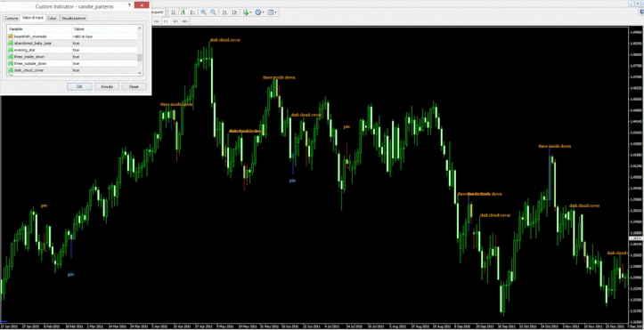The width and height of the screenshot is (644, 330).
Task: Click the Esperti toolbar button
Action: pos(158,12)
